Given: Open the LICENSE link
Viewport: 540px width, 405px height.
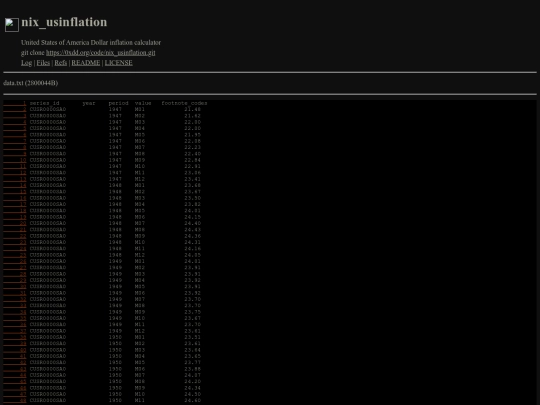Looking at the screenshot, I should 118,63.
